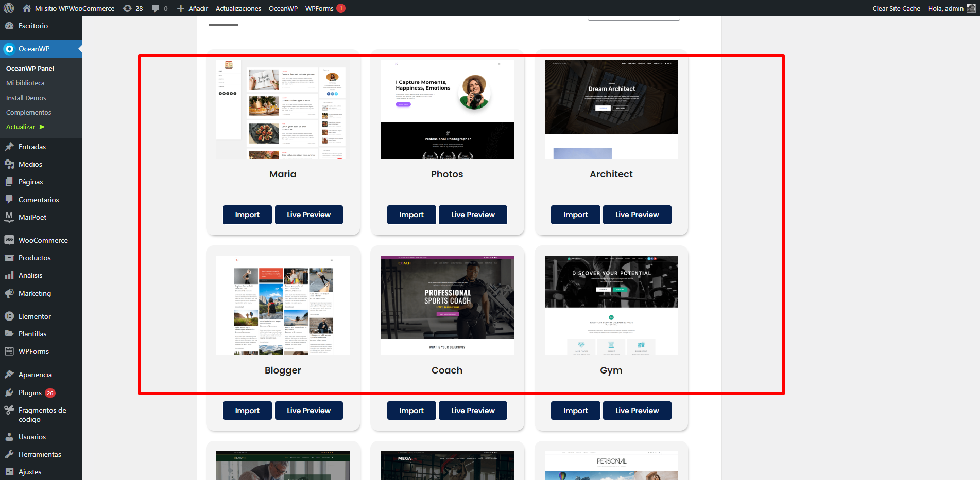Open Comentarios menu

[41, 200]
